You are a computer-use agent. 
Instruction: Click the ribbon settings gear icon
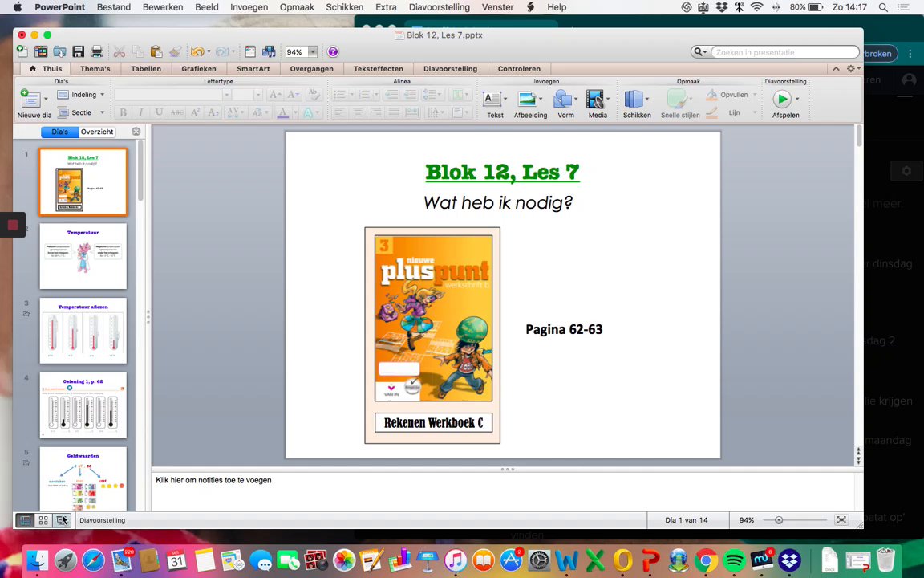tap(850, 68)
